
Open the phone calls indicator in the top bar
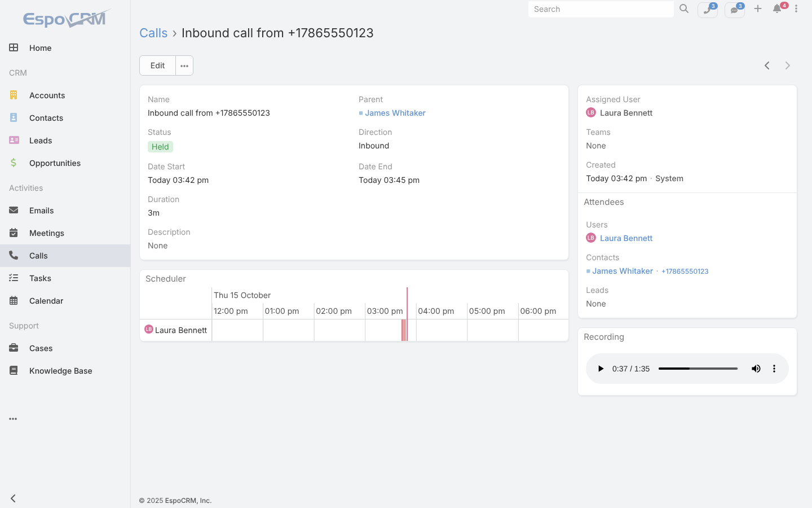tap(708, 10)
